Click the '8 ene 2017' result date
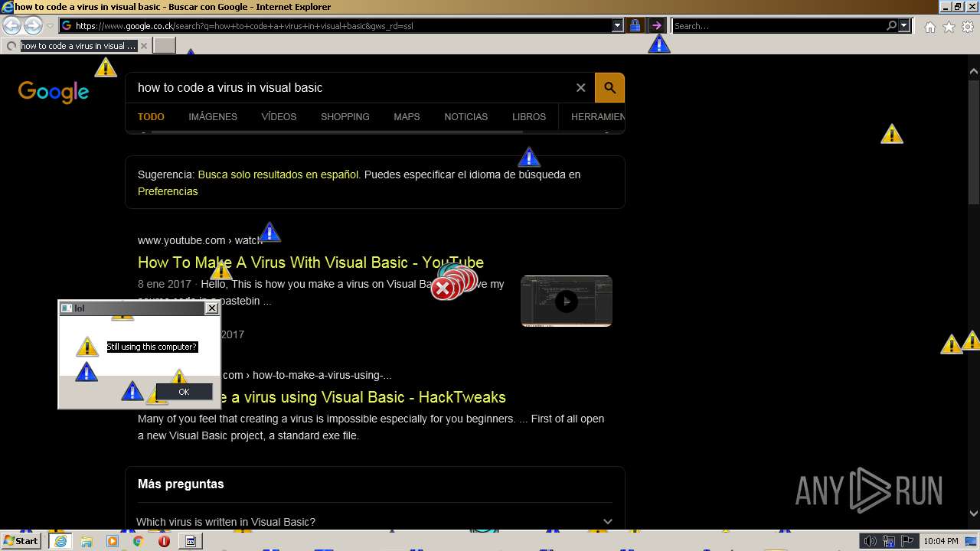The image size is (980, 551). click(x=165, y=284)
